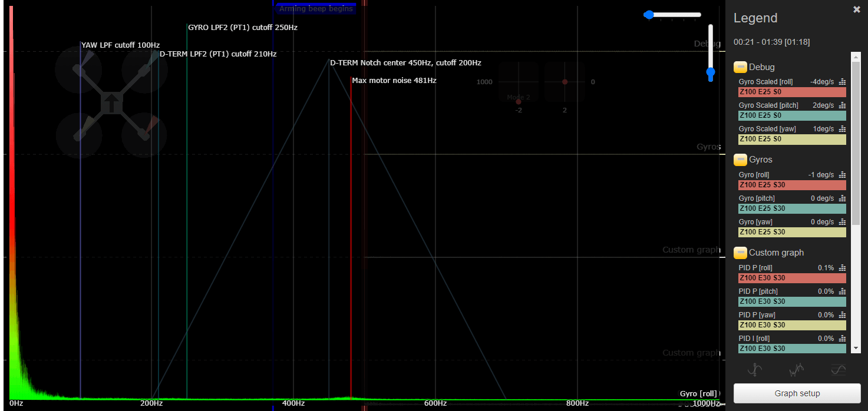
Task: Open spectrum analyser for Gyro Scaled [pitch]
Action: (x=842, y=105)
